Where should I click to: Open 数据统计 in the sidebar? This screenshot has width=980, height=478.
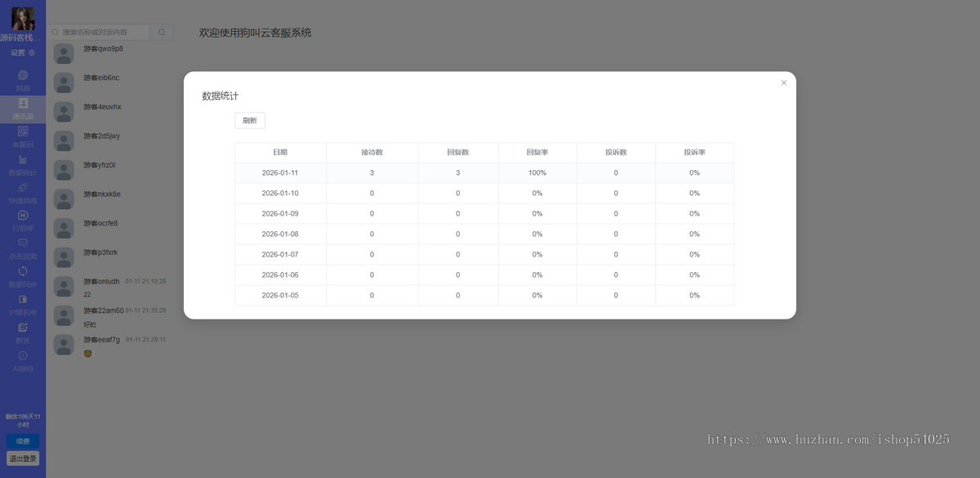tap(23, 166)
